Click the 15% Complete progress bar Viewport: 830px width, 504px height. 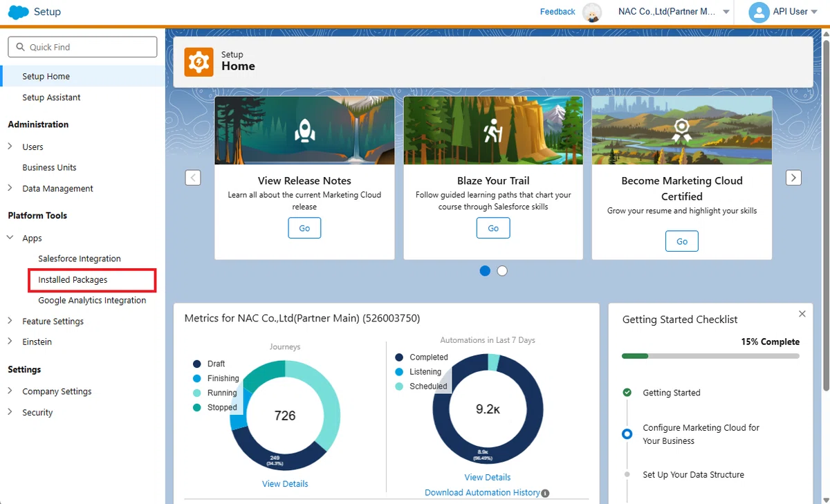point(710,356)
